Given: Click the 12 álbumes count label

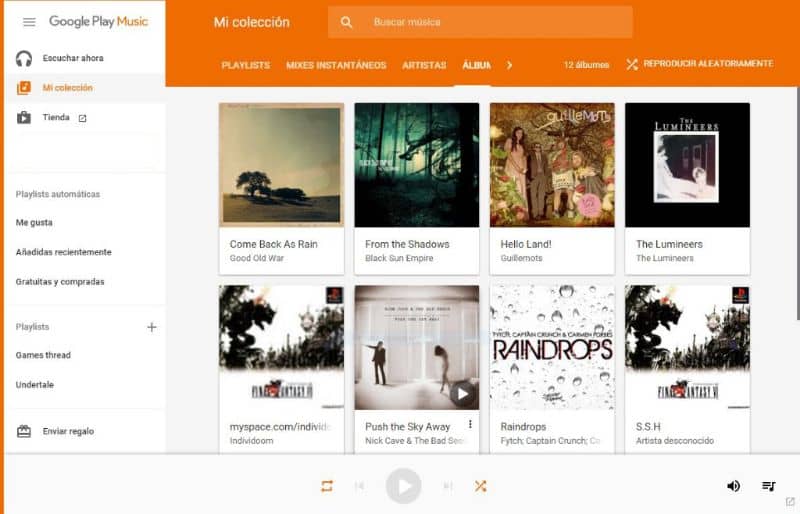Looking at the screenshot, I should tap(586, 65).
